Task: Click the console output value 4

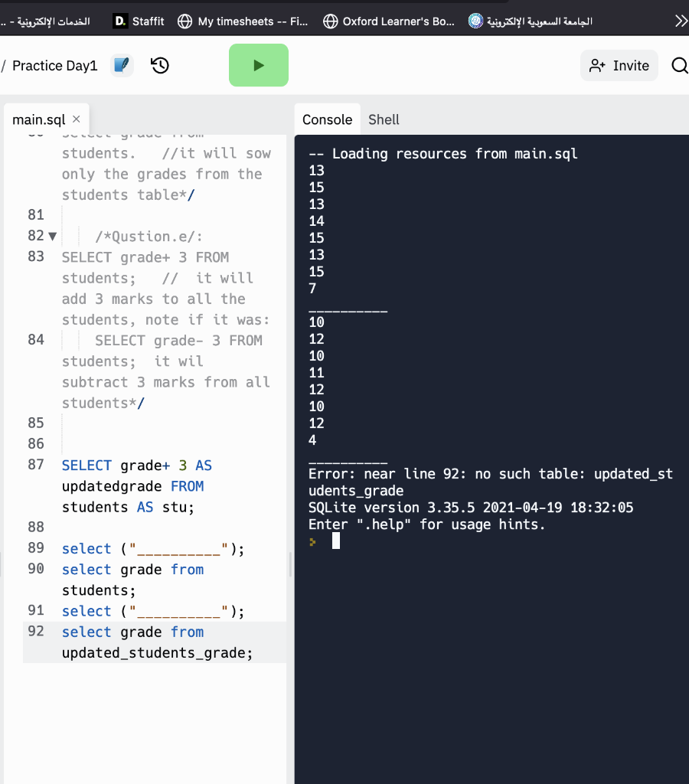Action: point(312,440)
